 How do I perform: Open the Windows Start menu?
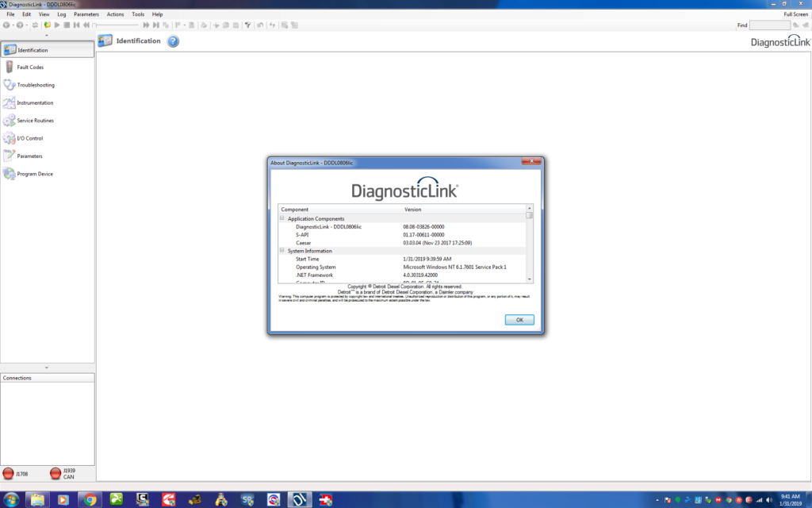pos(11,500)
